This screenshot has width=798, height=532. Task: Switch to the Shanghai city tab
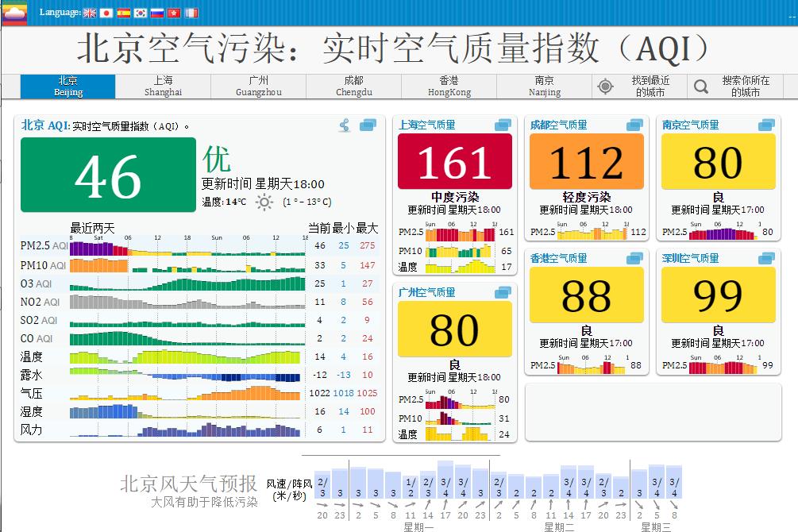163,86
